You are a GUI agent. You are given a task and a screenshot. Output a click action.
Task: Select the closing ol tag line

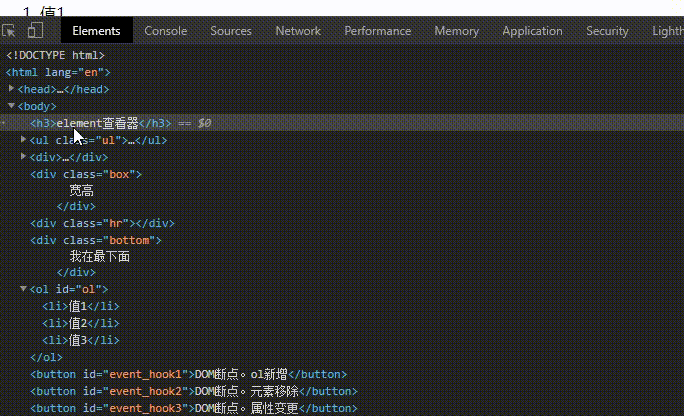tap(46, 358)
